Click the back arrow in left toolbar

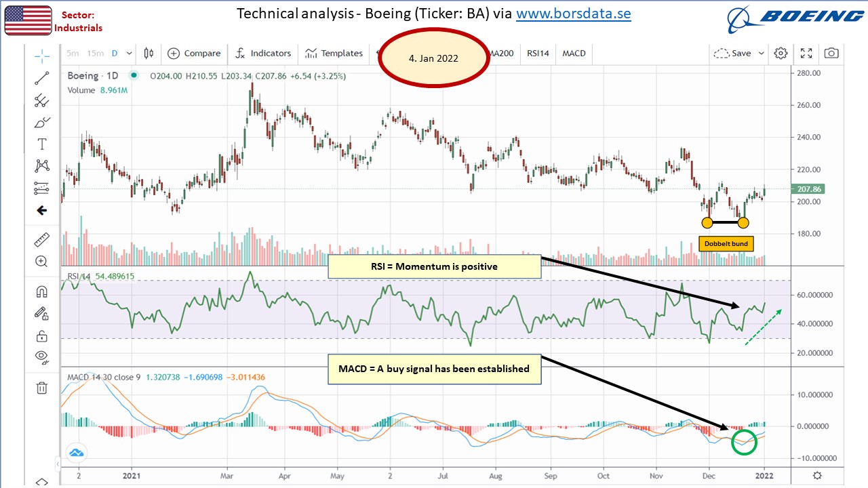[41, 211]
